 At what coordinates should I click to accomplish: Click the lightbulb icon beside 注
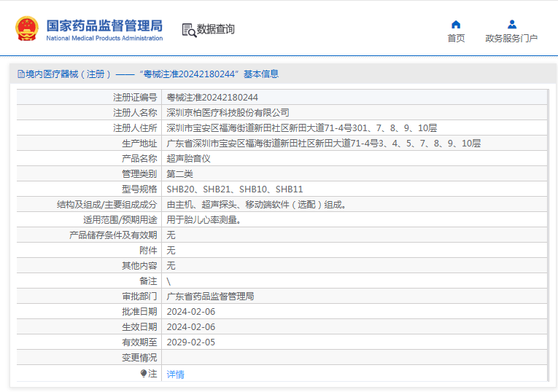[x=144, y=373]
